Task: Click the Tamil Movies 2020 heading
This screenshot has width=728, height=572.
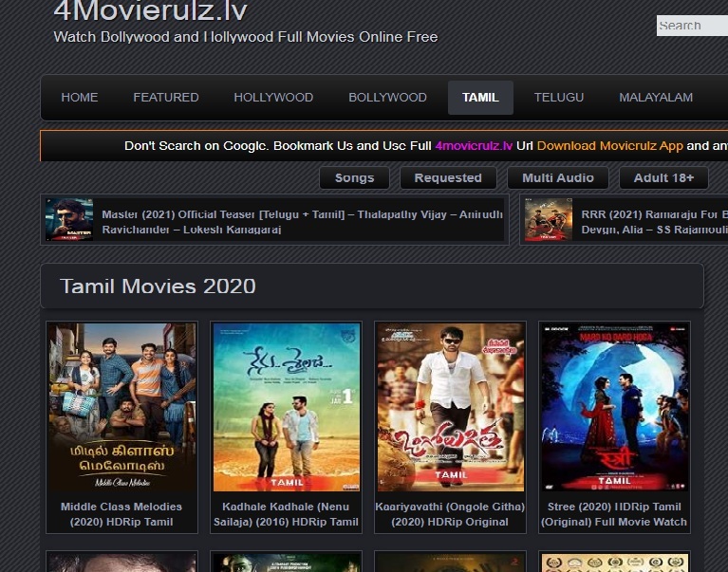Action: point(158,286)
